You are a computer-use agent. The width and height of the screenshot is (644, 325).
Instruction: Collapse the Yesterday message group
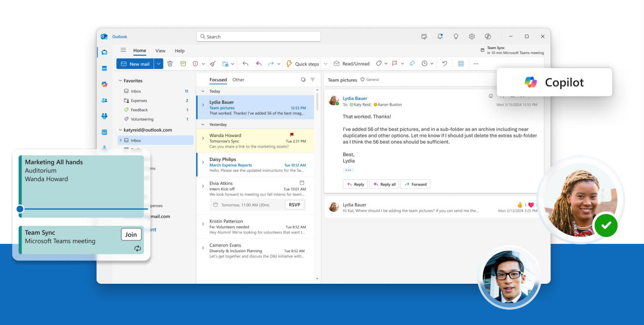pyautogui.click(x=203, y=125)
